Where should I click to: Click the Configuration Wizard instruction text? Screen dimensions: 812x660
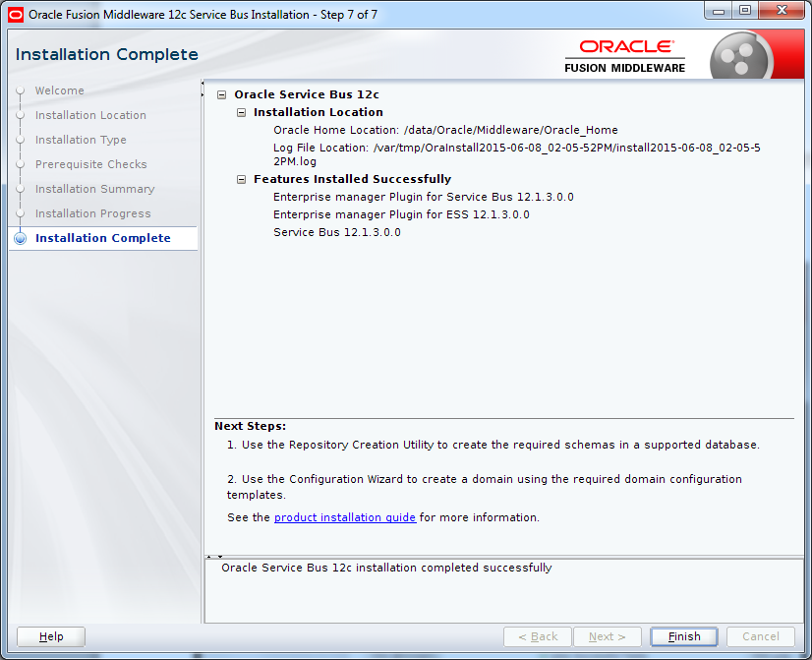pos(485,487)
